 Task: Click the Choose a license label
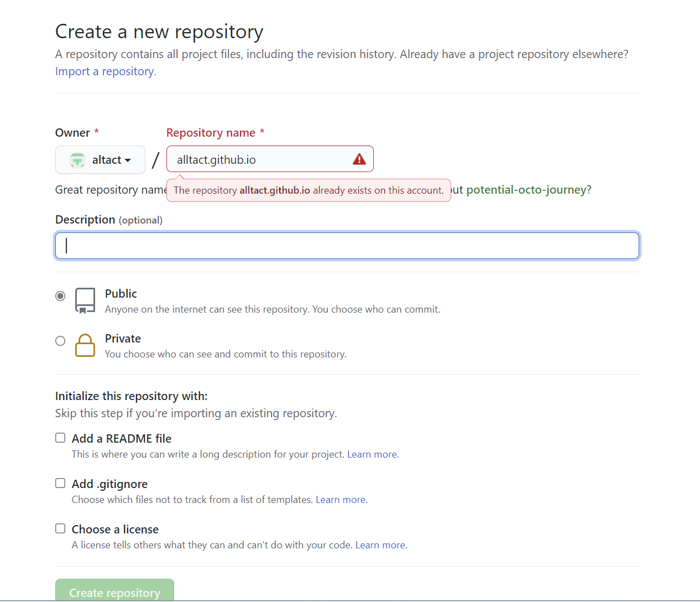pyautogui.click(x=115, y=530)
